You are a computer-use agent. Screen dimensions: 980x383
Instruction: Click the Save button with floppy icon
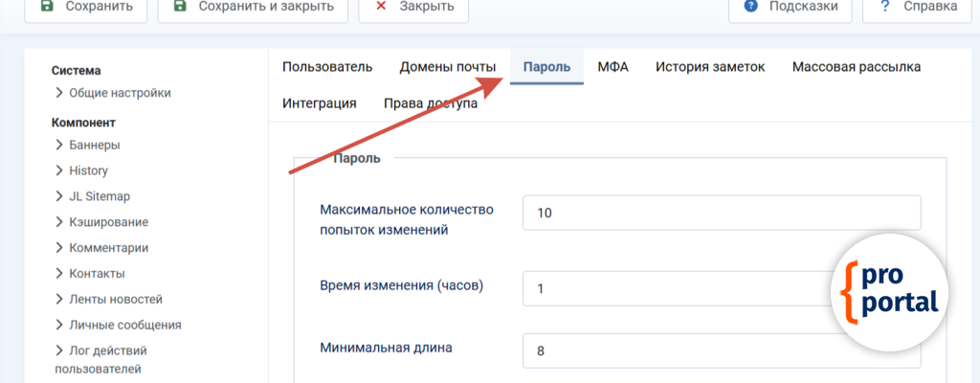[78, 8]
